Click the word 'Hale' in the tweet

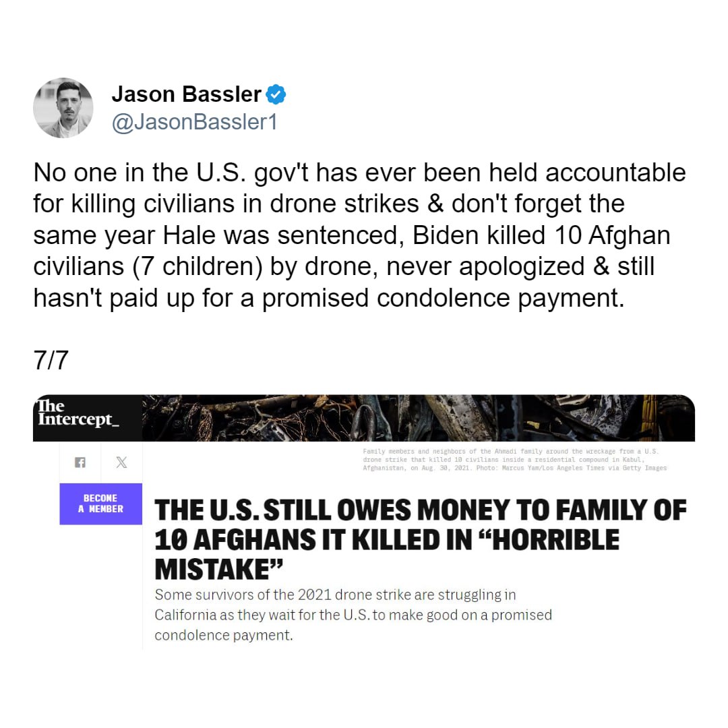tap(189, 235)
